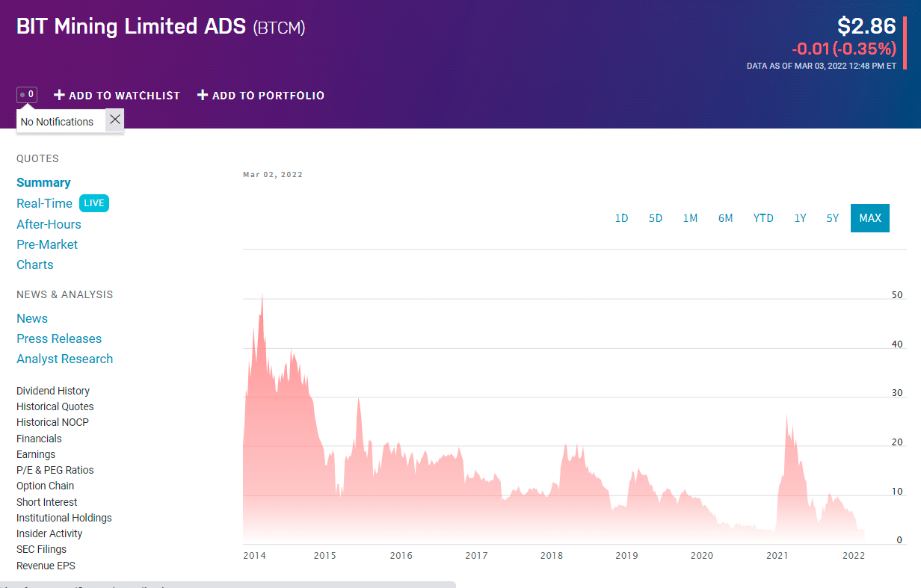Click the Mar 02, 2022 chart date
The image size is (921, 588).
tap(273, 175)
